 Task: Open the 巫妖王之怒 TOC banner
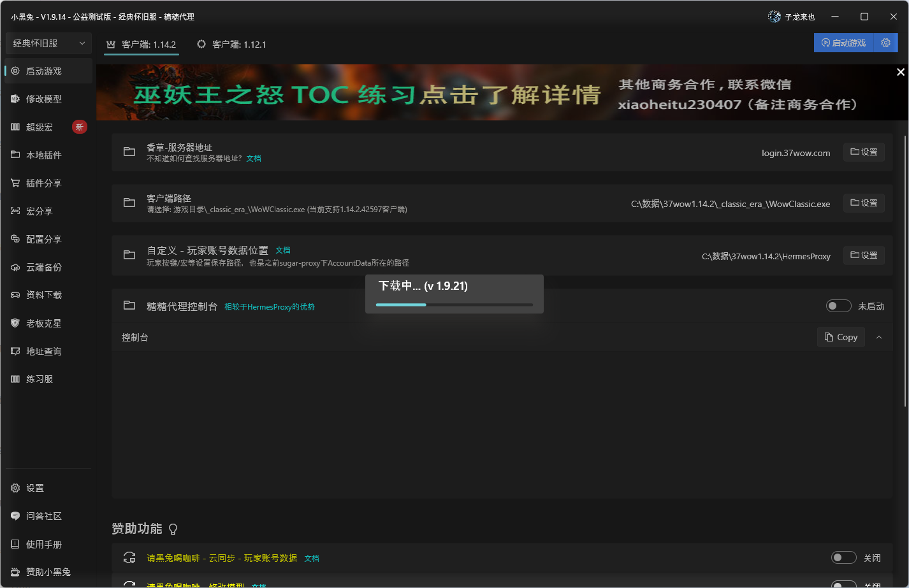(x=502, y=92)
